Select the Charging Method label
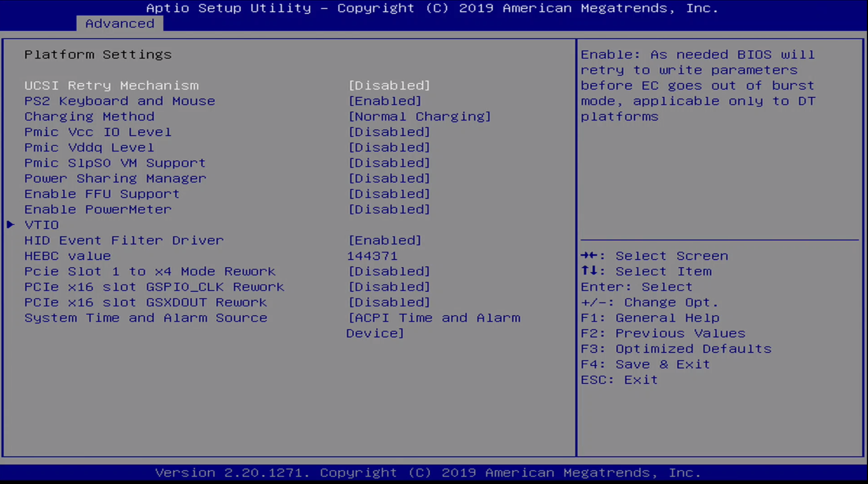Image resolution: width=868 pixels, height=484 pixels. point(90,117)
